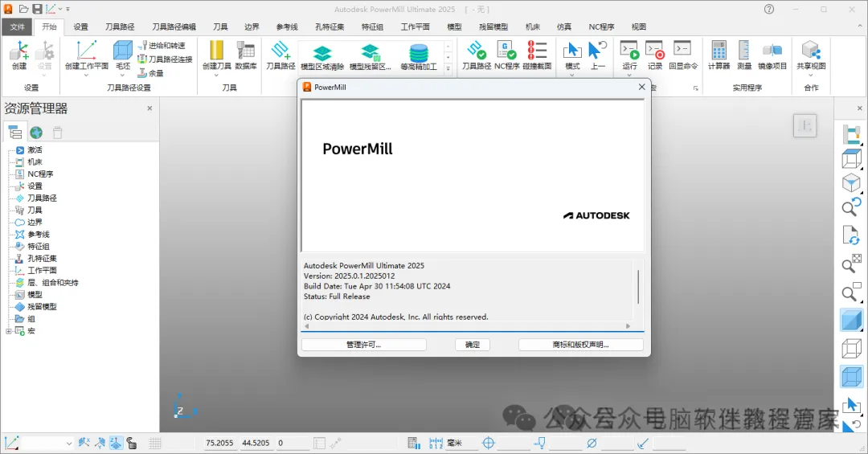Click the help question mark icon
This screenshot has width=868, height=454.
tap(769, 10)
